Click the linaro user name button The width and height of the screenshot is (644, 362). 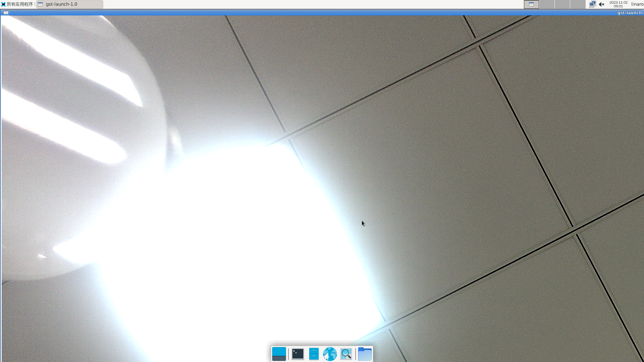point(637,4)
